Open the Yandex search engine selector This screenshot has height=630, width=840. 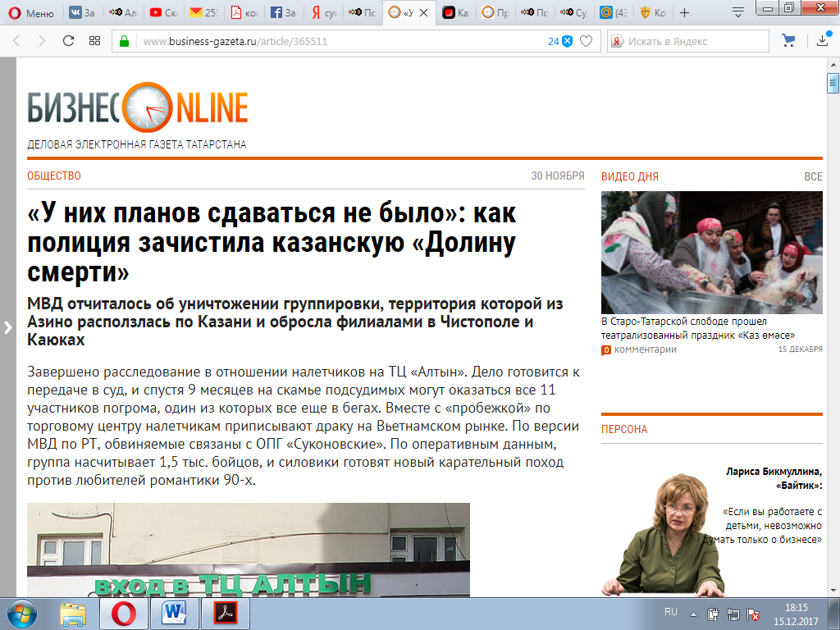click(x=618, y=41)
